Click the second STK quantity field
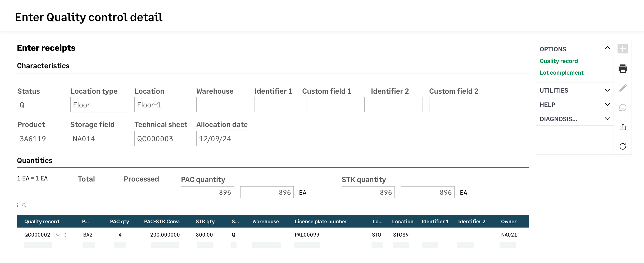 click(x=428, y=192)
